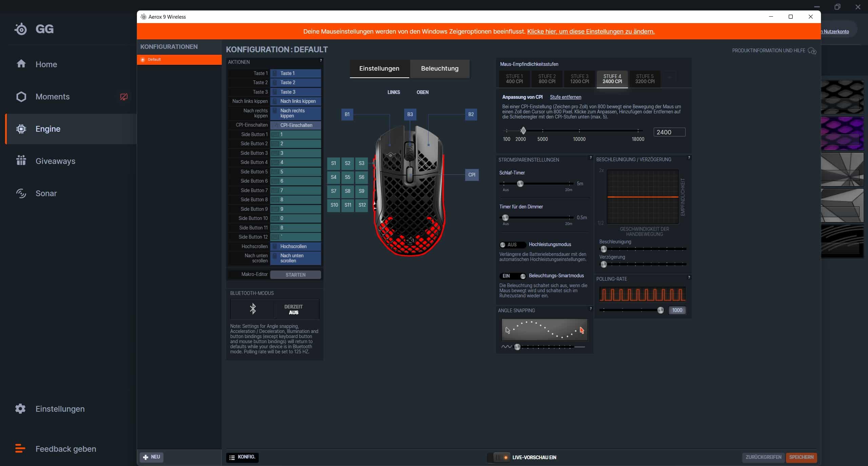Toggle Live-Vorschau switch
The height and width of the screenshot is (466, 868).
click(x=501, y=457)
